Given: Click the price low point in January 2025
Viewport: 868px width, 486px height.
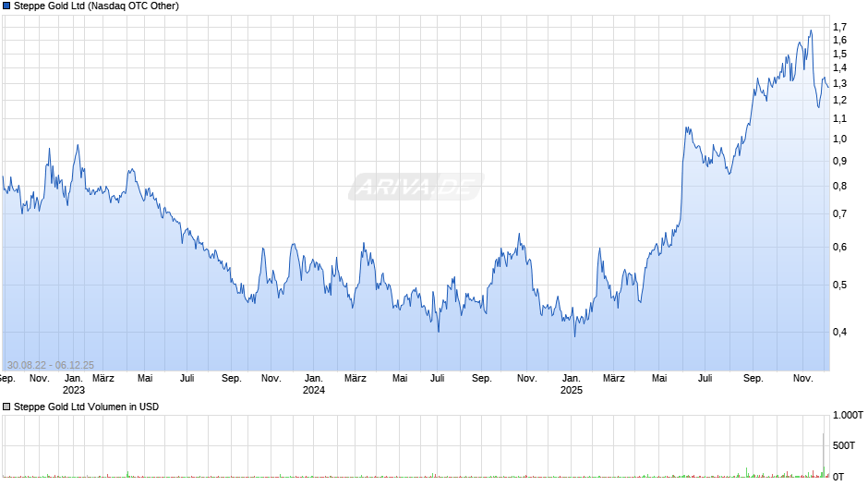Looking at the screenshot, I should point(574,334).
